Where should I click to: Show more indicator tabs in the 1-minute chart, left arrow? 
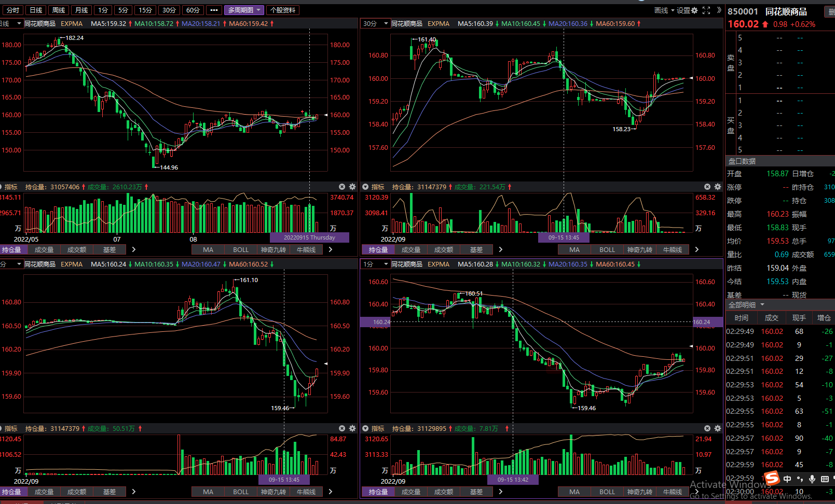click(x=501, y=492)
